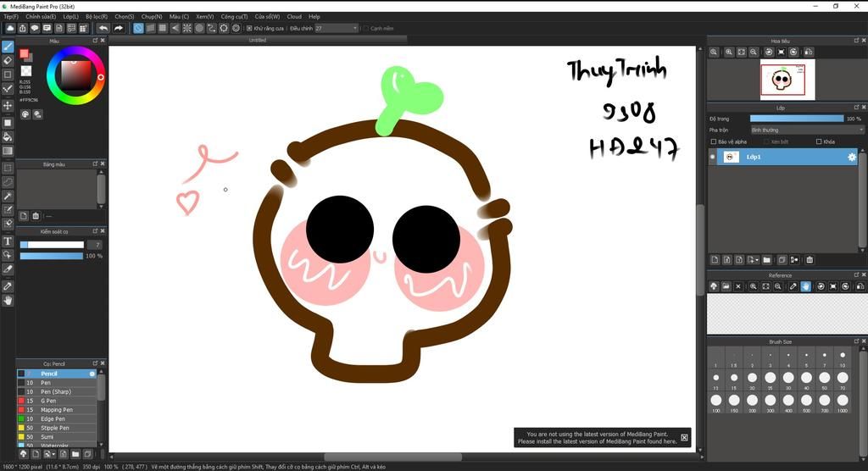Turn off snap with highlighted snap icon
Screen dimensions: 868x471
(138, 28)
